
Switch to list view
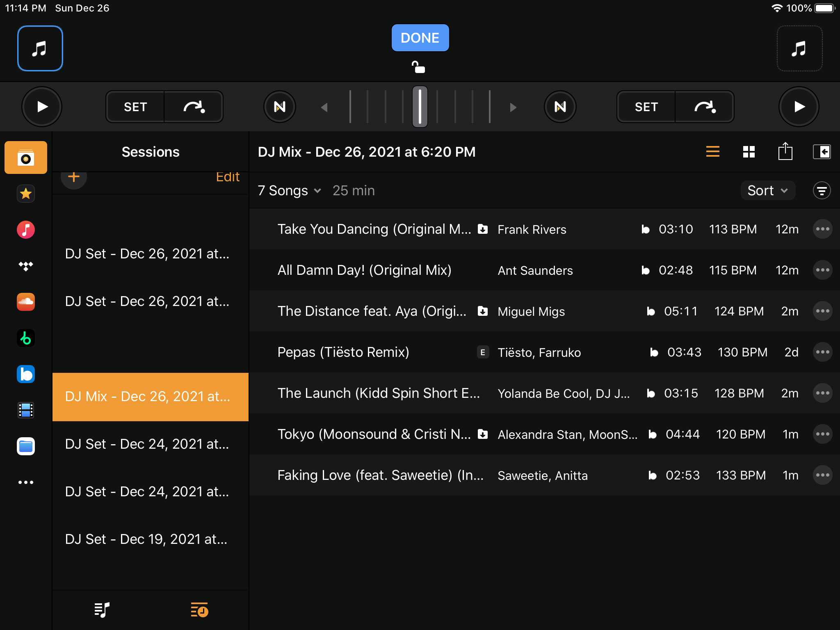pyautogui.click(x=713, y=152)
